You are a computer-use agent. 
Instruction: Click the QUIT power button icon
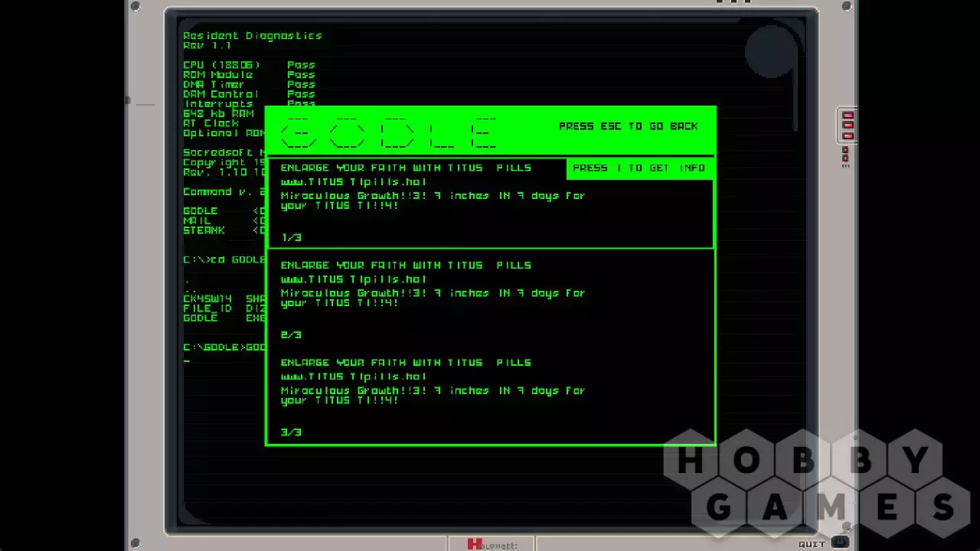pyautogui.click(x=841, y=543)
